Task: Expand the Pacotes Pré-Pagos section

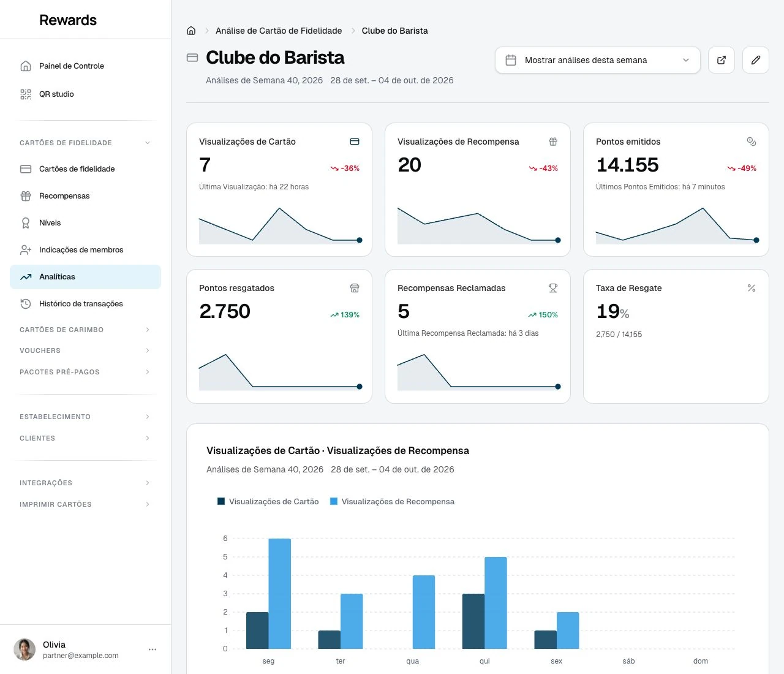Action: tap(85, 372)
